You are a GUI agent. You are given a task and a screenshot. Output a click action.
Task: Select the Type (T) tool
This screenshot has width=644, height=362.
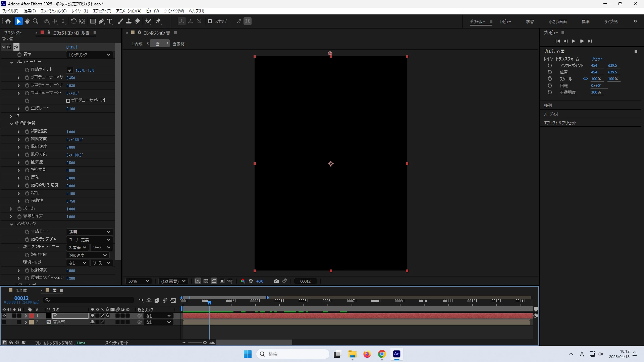[x=110, y=21]
